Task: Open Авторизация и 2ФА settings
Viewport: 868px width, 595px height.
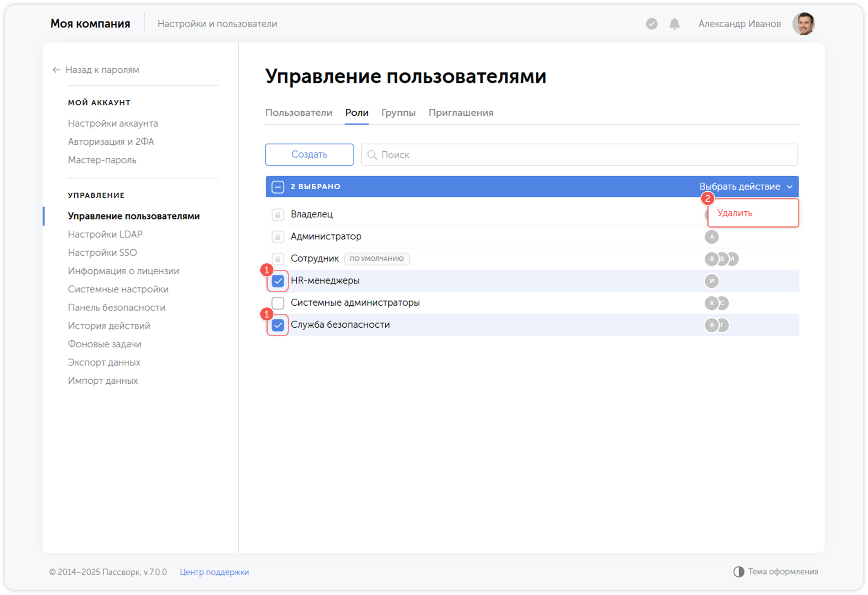Action: [111, 142]
